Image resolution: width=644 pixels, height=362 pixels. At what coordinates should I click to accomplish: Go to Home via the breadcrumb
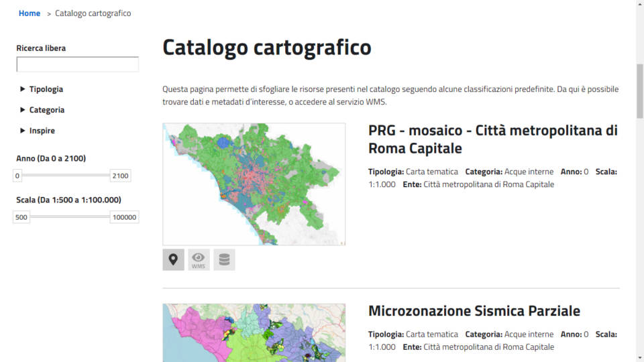pyautogui.click(x=30, y=13)
